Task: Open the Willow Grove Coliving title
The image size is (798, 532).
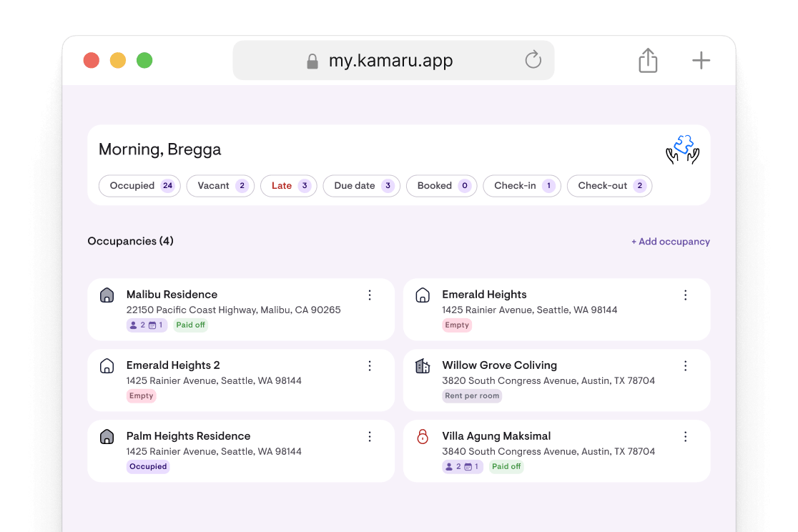Action: 499,365
